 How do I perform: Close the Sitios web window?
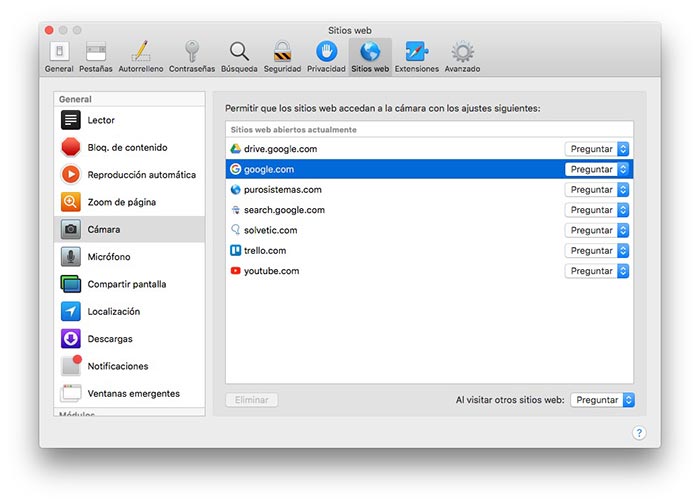click(49, 30)
